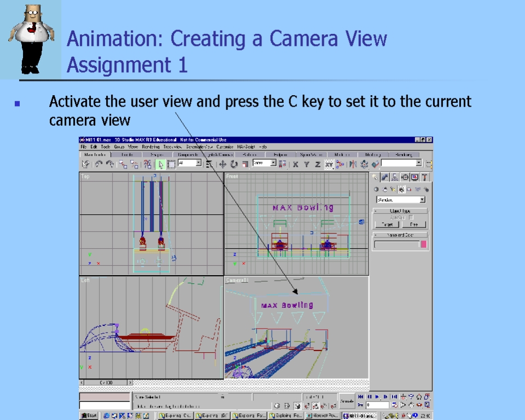The image size is (525, 420).
Task: Switch to the Cameras category icon
Action: (x=401, y=189)
